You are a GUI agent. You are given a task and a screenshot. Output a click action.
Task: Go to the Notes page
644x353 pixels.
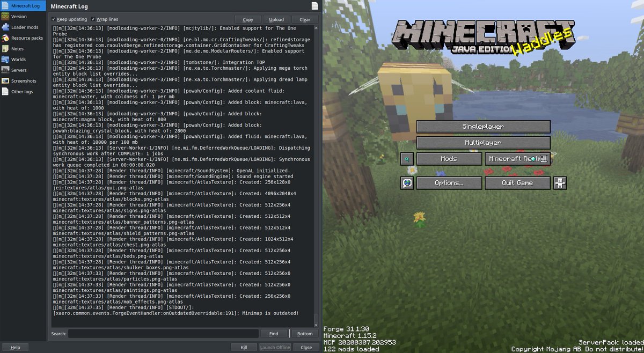tap(23, 49)
